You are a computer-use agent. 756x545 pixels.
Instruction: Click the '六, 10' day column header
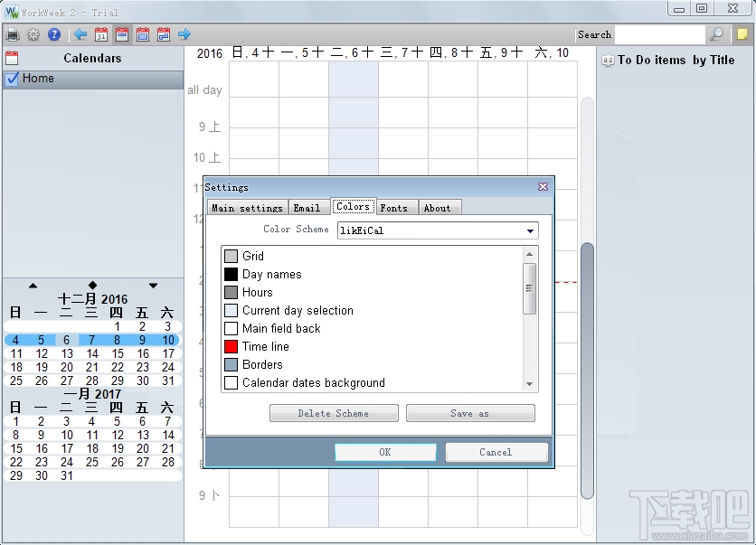pos(552,52)
